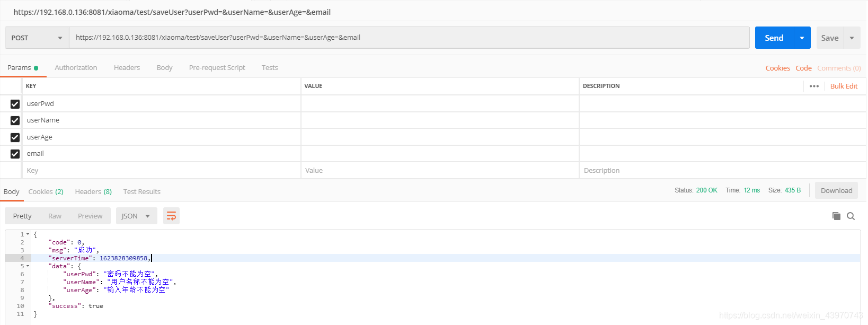Switch to the Authorization tab
868x325 pixels.
coord(76,67)
